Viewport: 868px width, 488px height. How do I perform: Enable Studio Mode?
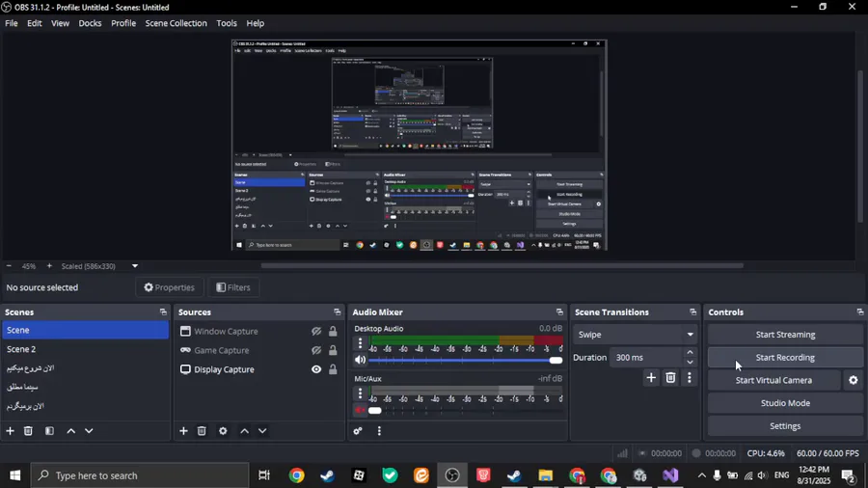(x=785, y=403)
